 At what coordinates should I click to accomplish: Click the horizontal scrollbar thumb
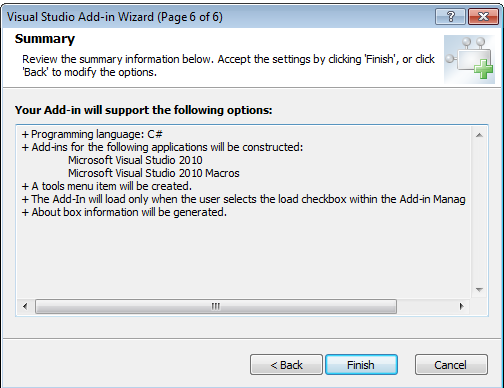click(216, 306)
